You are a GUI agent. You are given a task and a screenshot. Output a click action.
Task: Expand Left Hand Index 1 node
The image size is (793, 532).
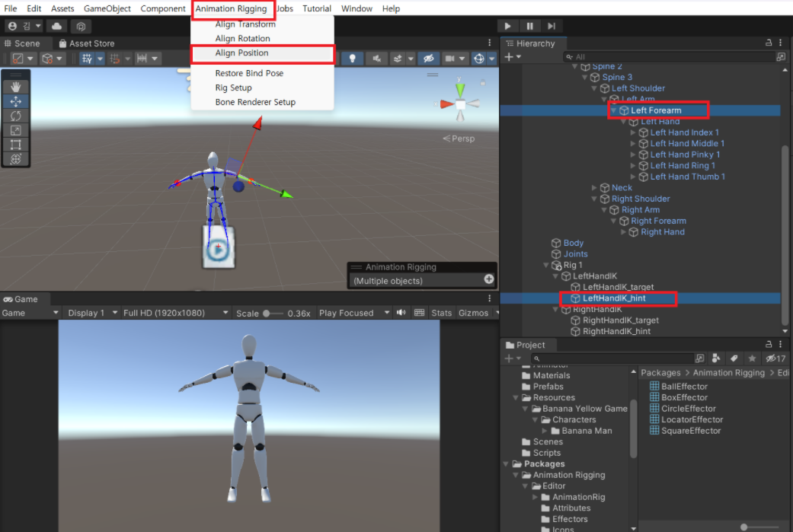(633, 132)
